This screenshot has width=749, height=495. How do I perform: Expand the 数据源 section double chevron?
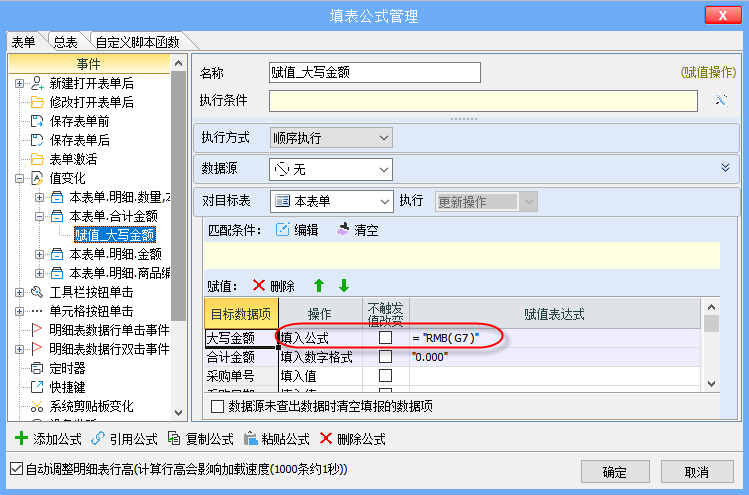725,167
